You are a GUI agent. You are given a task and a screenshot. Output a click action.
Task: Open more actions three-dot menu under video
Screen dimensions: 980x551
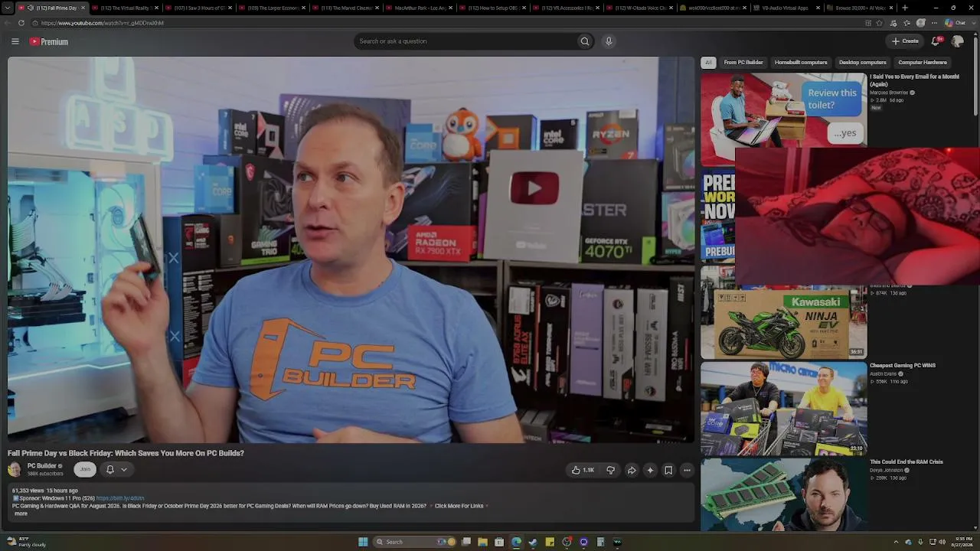[x=687, y=470]
